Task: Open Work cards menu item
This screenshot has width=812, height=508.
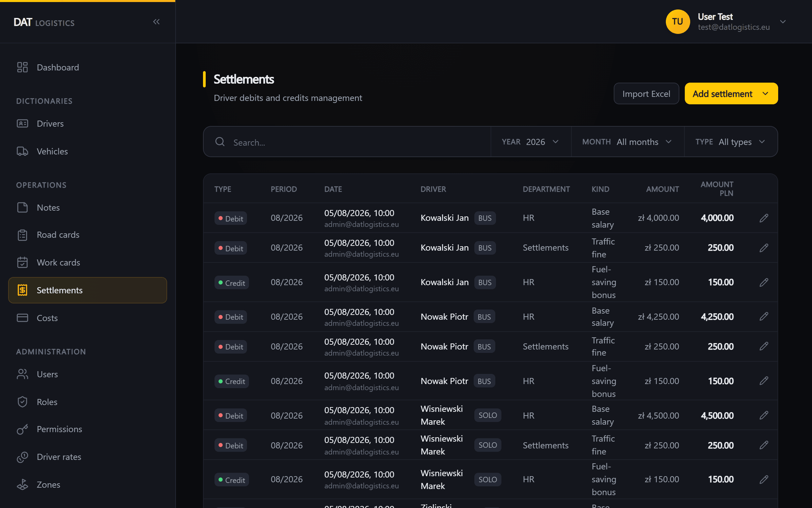Action: coord(88,262)
